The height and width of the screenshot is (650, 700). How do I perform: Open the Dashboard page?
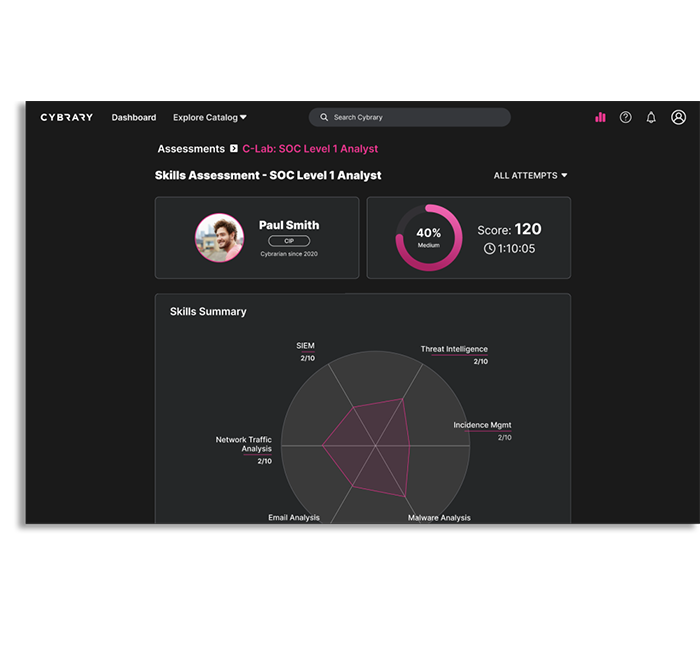tap(134, 117)
